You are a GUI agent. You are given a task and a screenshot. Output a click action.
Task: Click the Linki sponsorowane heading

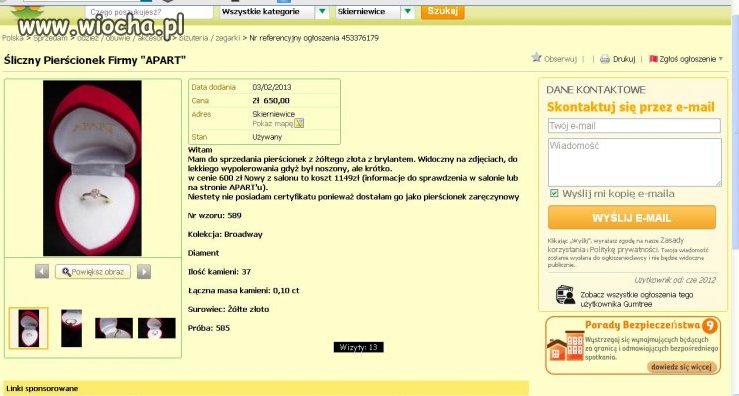(42, 389)
